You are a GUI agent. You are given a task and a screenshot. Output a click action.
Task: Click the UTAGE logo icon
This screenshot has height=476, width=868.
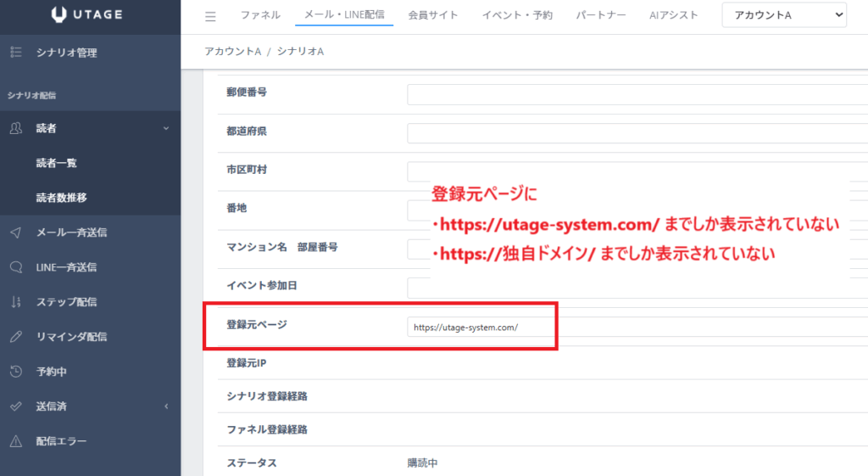point(58,14)
